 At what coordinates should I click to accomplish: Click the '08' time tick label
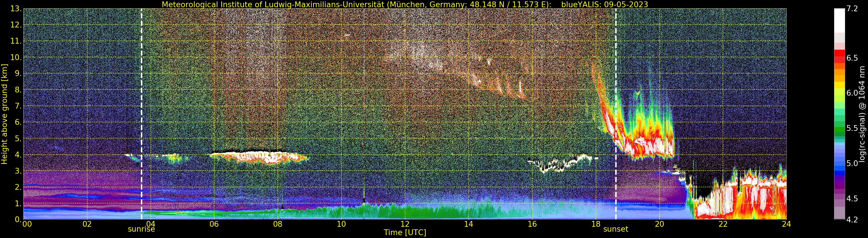[278, 224]
